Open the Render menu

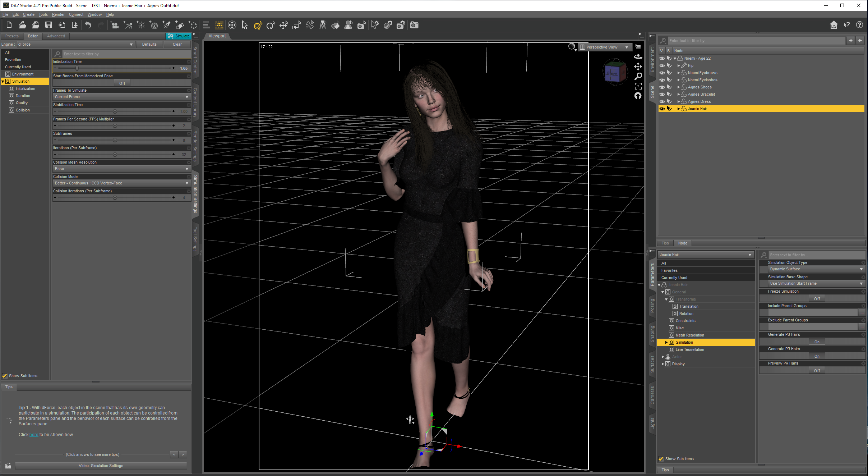tap(58, 14)
